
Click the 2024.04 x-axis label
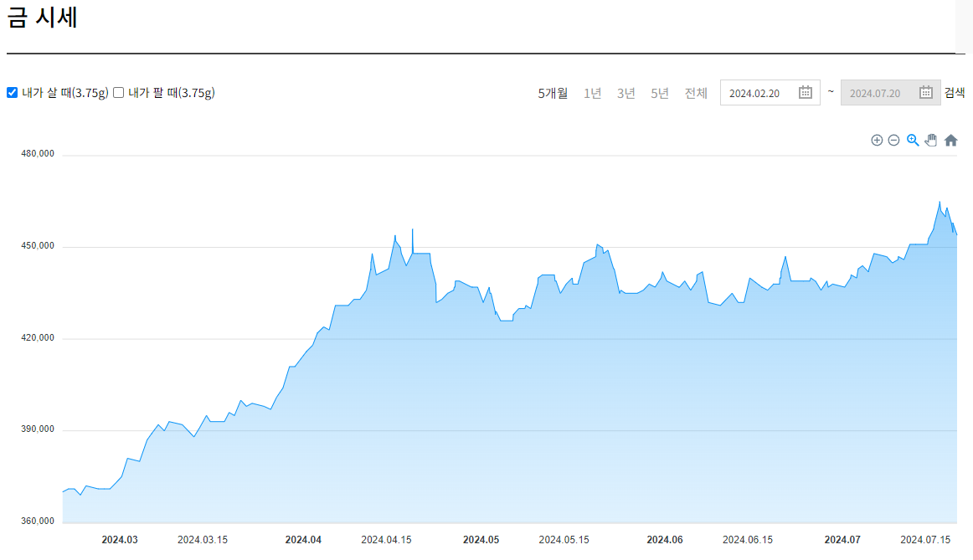pyautogui.click(x=303, y=540)
